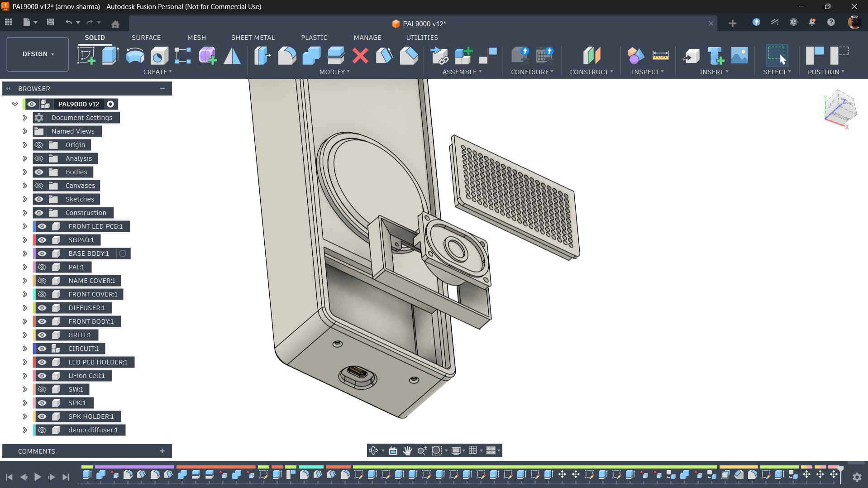Image resolution: width=868 pixels, height=488 pixels.
Task: Open the SHEET METAL tab
Action: pyautogui.click(x=253, y=38)
